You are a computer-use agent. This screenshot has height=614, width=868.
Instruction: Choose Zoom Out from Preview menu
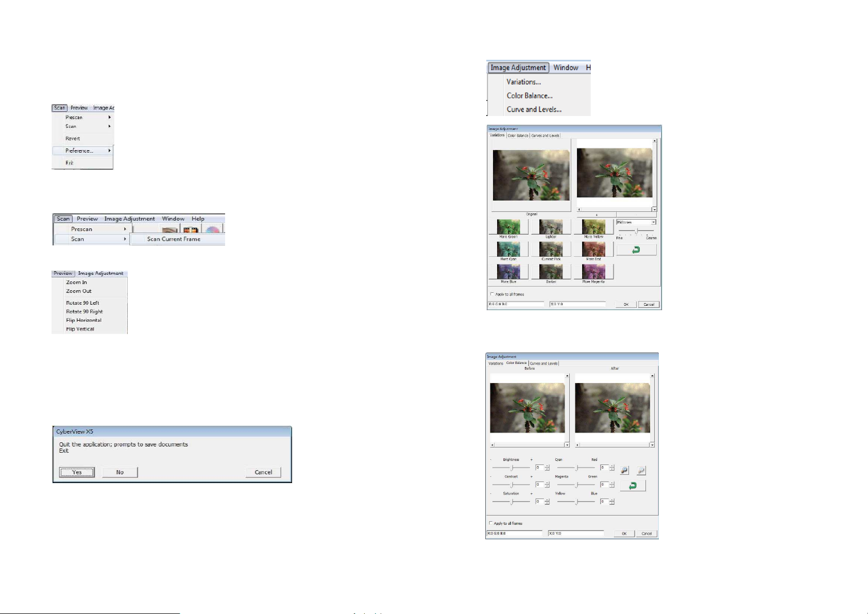79,291
